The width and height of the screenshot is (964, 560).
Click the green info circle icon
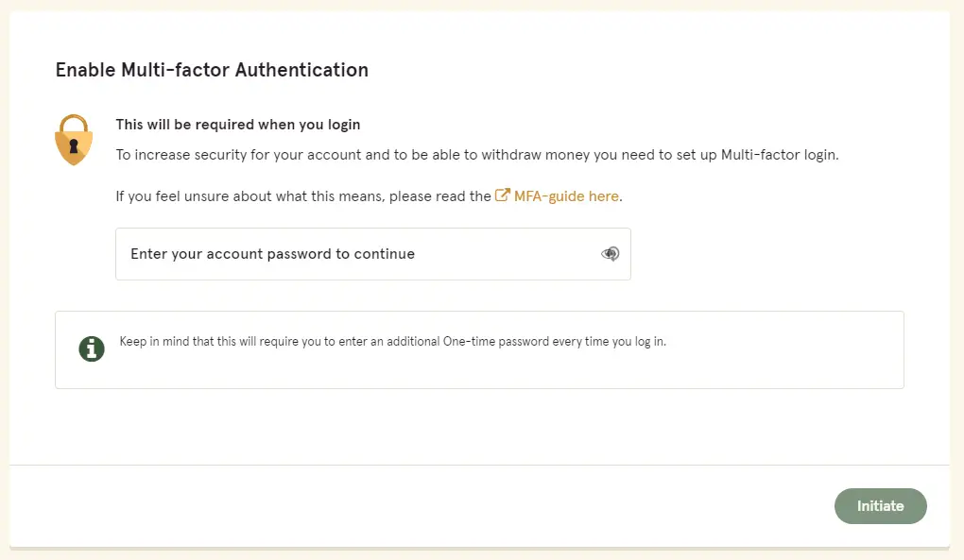pyautogui.click(x=92, y=348)
